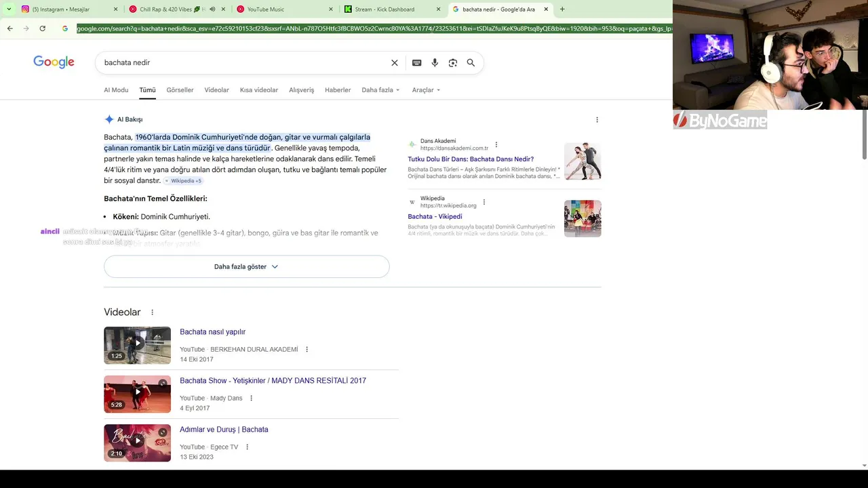Open a new browser tab
This screenshot has width=868, height=488.
pyautogui.click(x=562, y=9)
